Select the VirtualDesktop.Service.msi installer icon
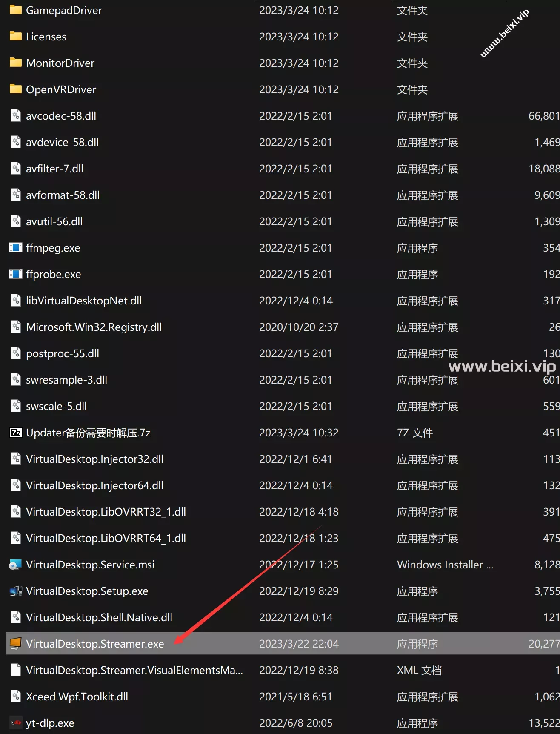Viewport: 560px width, 734px height. [16, 565]
